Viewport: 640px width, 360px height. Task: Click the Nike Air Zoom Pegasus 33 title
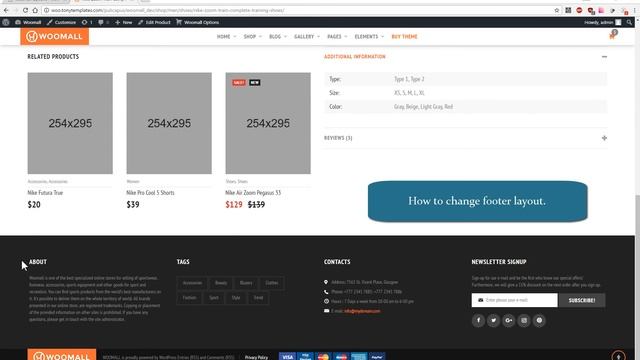253,193
